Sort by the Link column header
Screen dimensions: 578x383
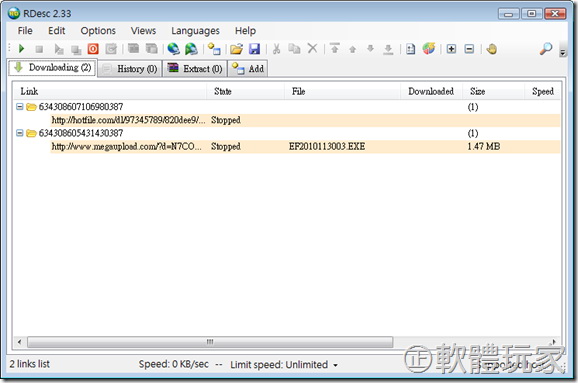[110, 91]
